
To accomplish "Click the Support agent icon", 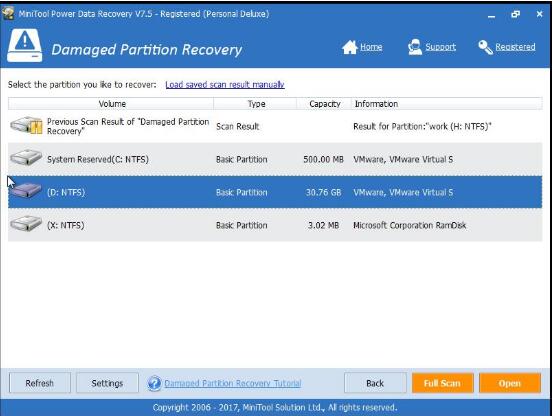I will click(415, 47).
